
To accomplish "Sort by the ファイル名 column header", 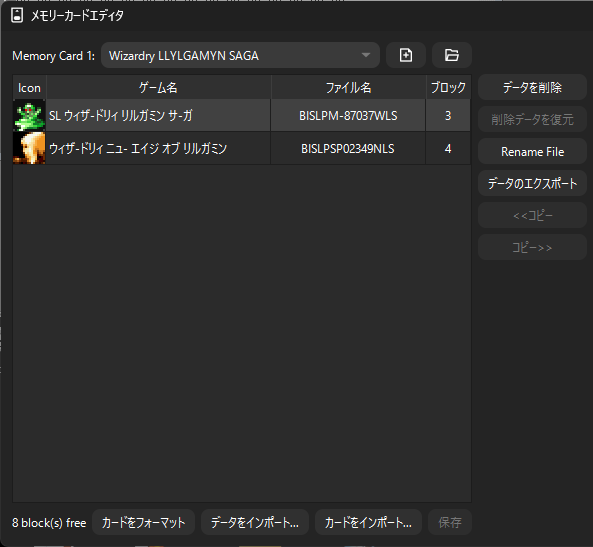I will [348, 87].
